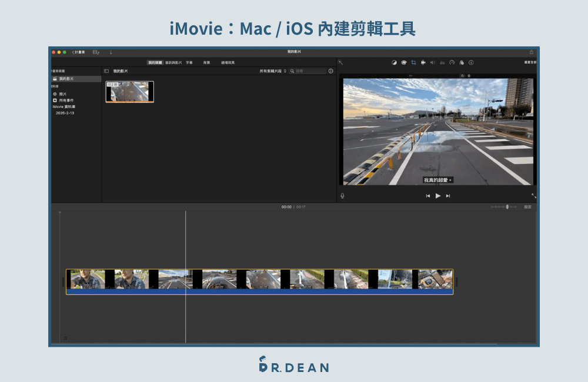Image resolution: width=588 pixels, height=382 pixels.
Task: Open the noise reduction equalizer tool
Action: pyautogui.click(x=442, y=63)
